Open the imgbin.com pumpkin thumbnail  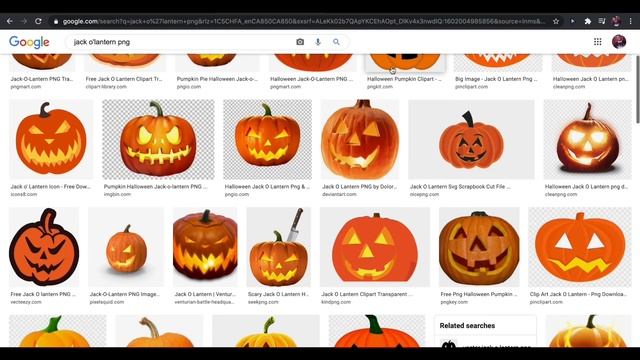coord(158,140)
